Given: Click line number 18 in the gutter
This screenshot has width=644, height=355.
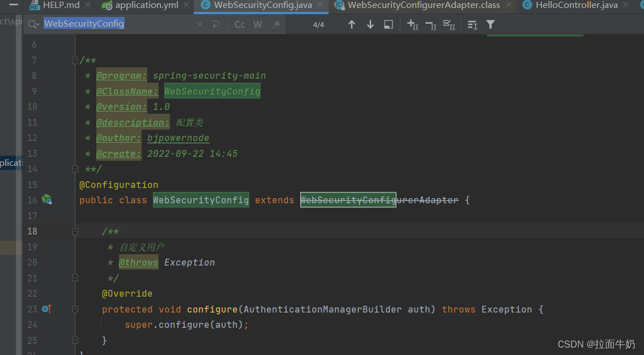Looking at the screenshot, I should (32, 232).
